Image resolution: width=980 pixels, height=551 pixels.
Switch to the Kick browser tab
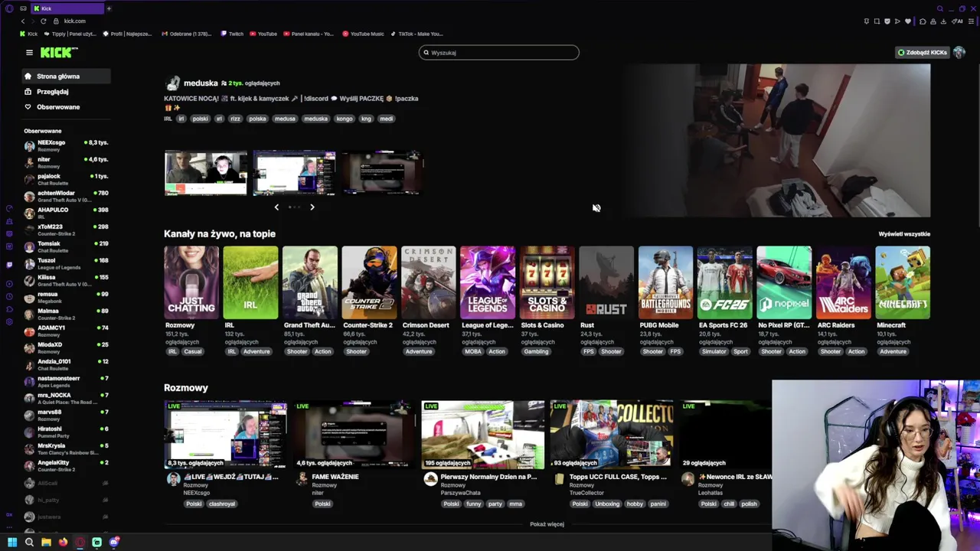(x=69, y=8)
